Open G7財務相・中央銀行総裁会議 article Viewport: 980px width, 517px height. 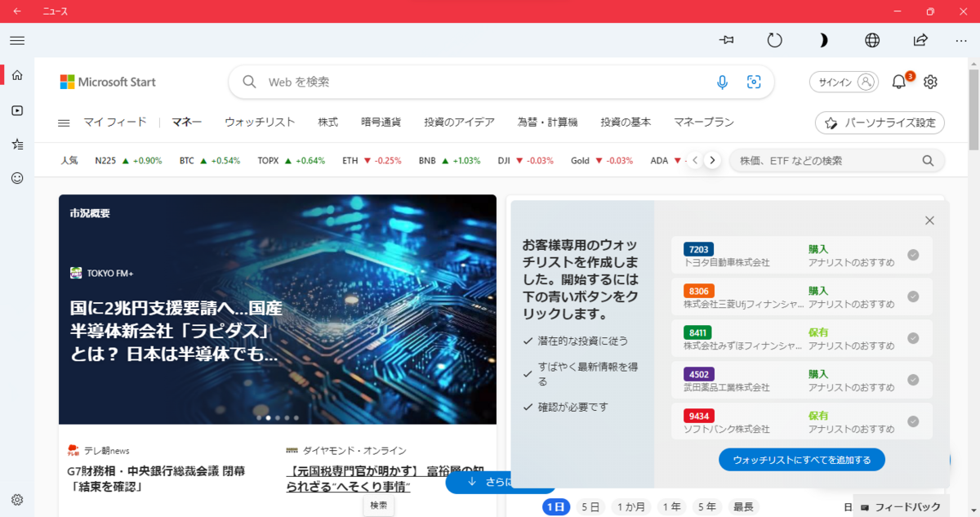pyautogui.click(x=156, y=479)
